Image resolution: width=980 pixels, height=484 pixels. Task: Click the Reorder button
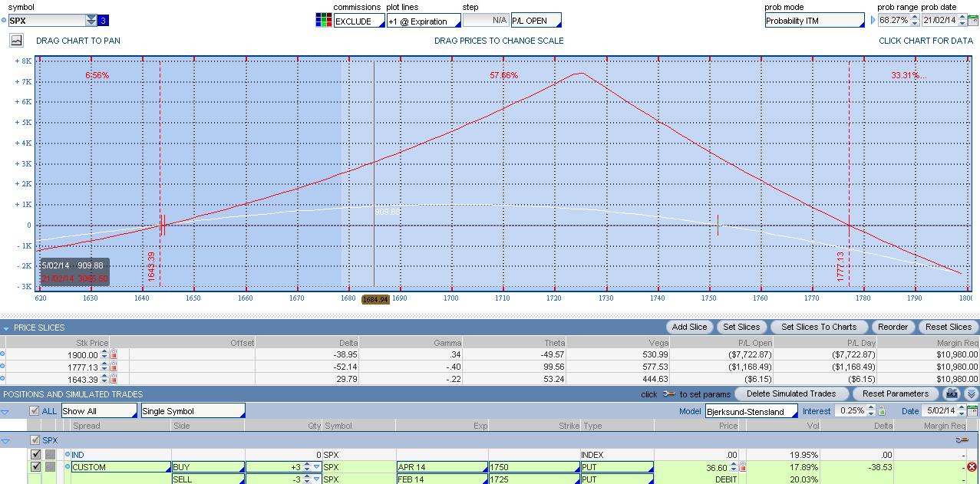[893, 327]
